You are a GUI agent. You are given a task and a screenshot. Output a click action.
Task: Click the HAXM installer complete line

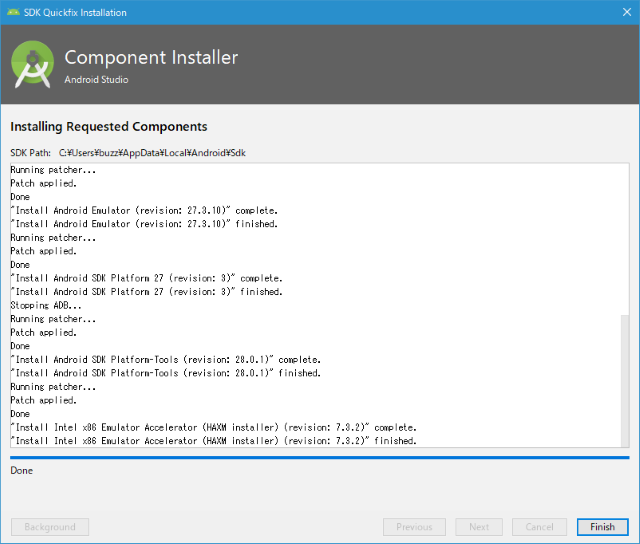[x=213, y=427]
